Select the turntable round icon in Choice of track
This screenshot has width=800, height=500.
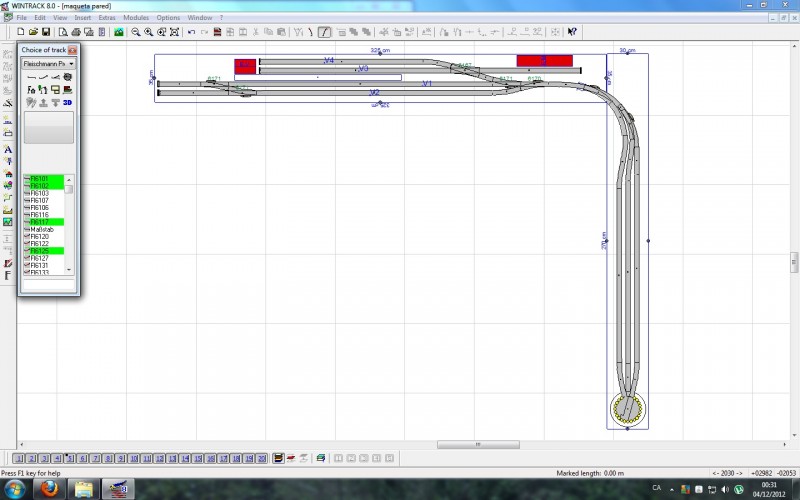click(67, 77)
